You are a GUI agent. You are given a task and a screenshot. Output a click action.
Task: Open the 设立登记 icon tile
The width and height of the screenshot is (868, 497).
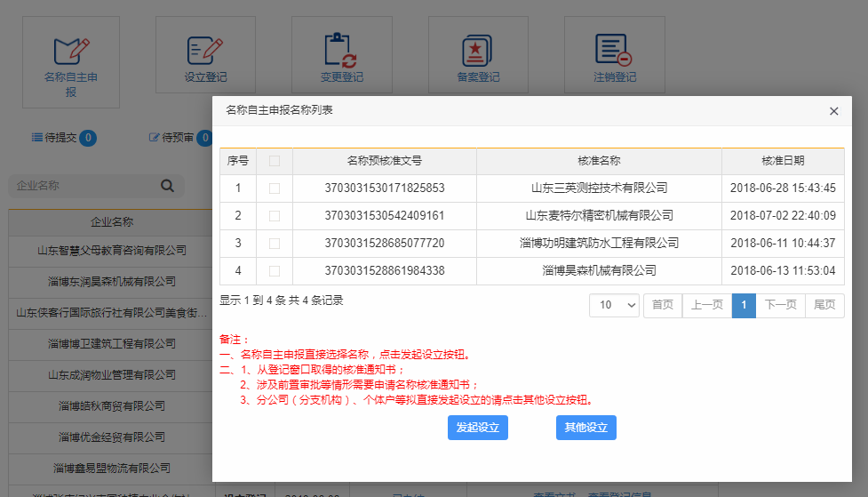pos(205,54)
